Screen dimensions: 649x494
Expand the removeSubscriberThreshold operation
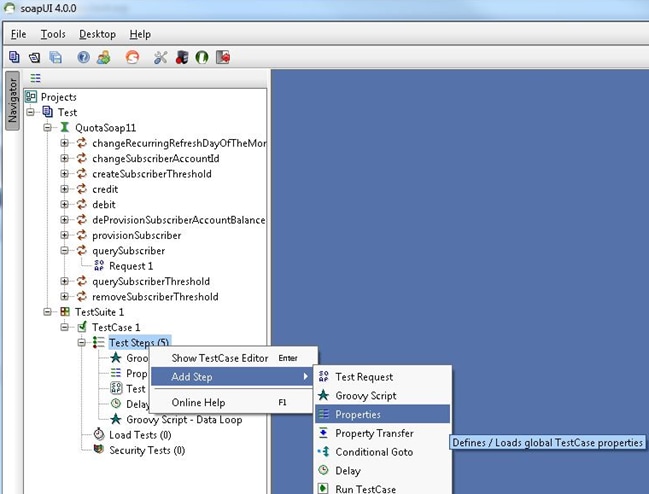(x=65, y=296)
